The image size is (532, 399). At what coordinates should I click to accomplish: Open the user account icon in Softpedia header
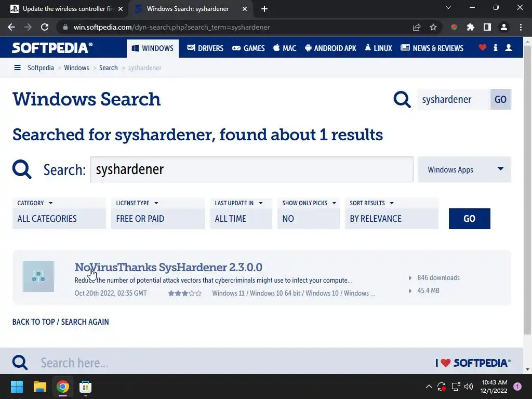[x=509, y=47]
